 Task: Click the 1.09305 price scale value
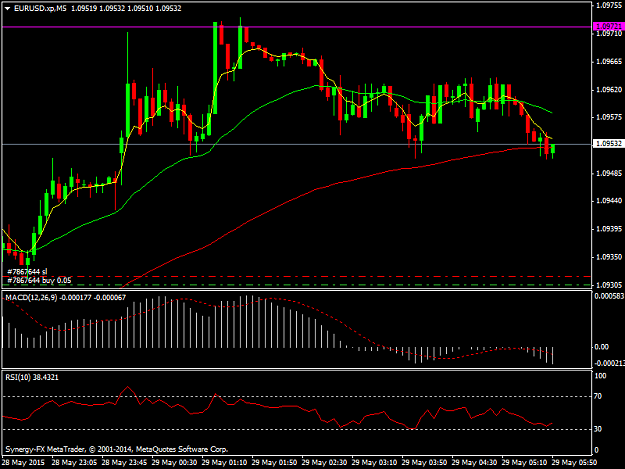coord(609,285)
